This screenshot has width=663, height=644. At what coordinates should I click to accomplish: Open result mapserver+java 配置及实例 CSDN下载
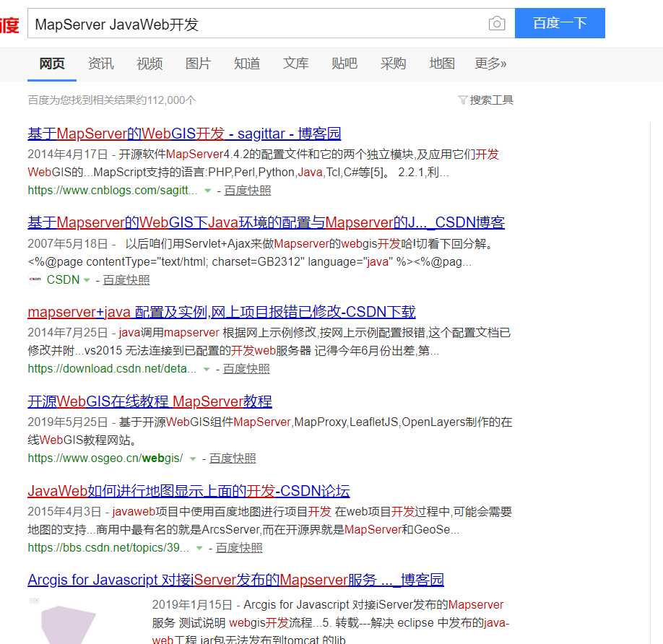click(x=222, y=312)
